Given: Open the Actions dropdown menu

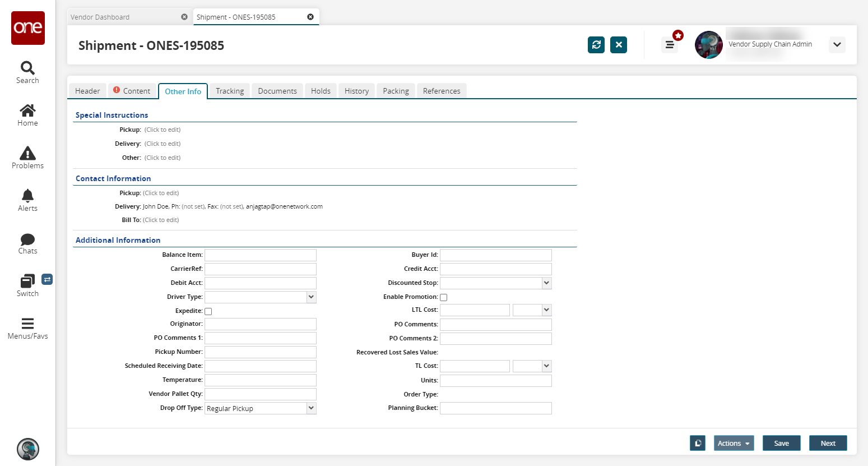Looking at the screenshot, I should pyautogui.click(x=734, y=443).
